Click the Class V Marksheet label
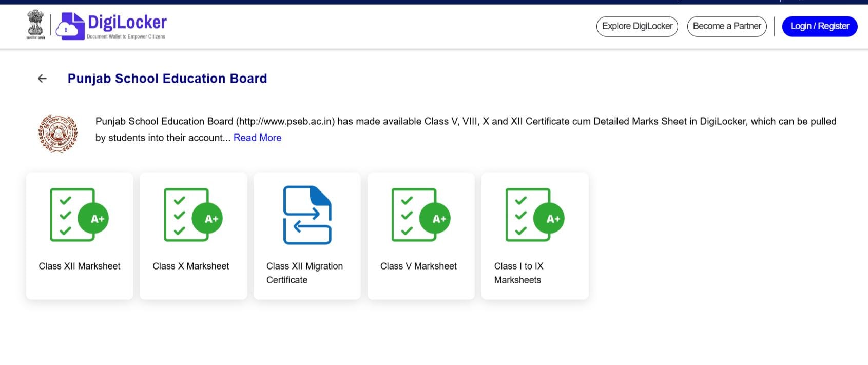The height and width of the screenshot is (365, 868). [418, 266]
